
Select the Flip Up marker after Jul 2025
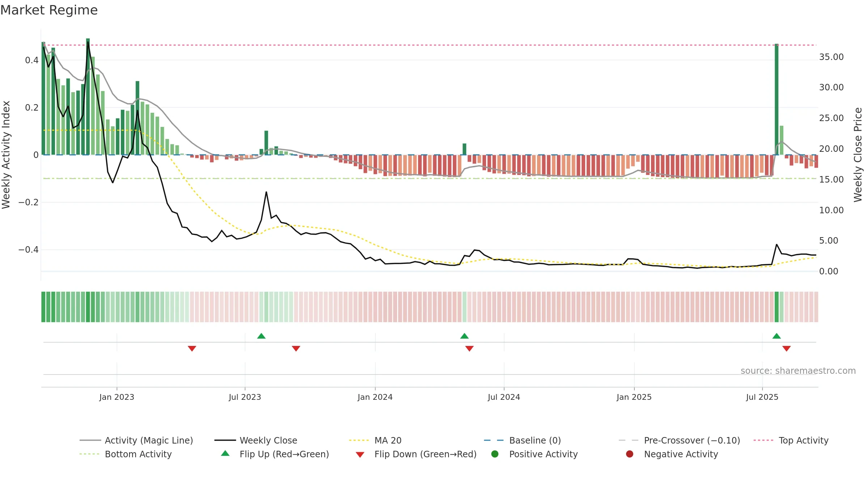click(x=776, y=336)
